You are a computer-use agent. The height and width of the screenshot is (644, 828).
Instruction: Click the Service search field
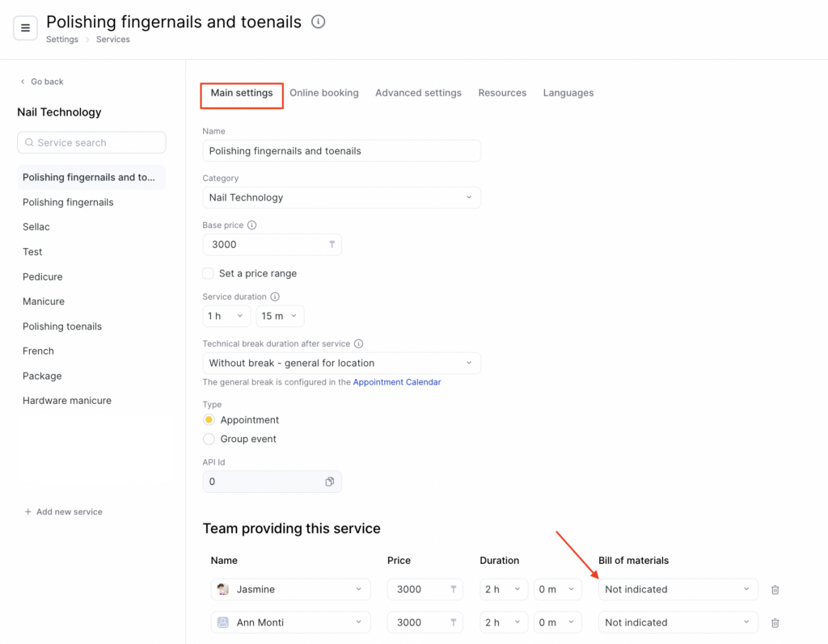[91, 143]
